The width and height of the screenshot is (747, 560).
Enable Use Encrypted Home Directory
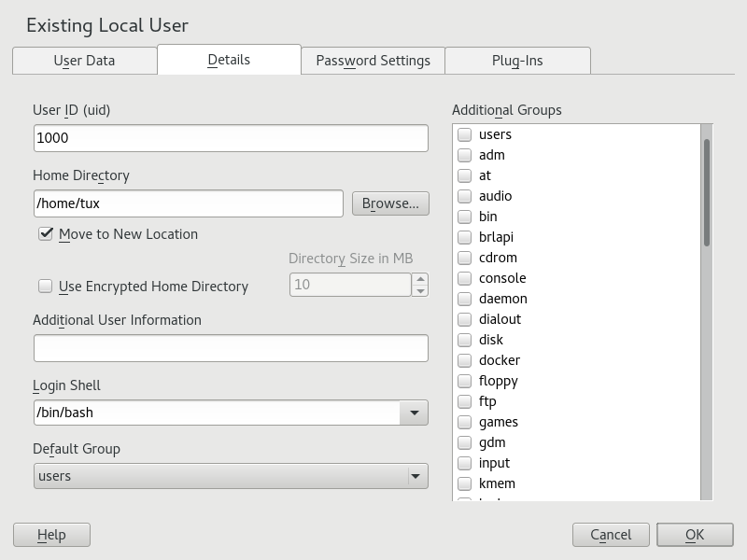[x=45, y=287]
